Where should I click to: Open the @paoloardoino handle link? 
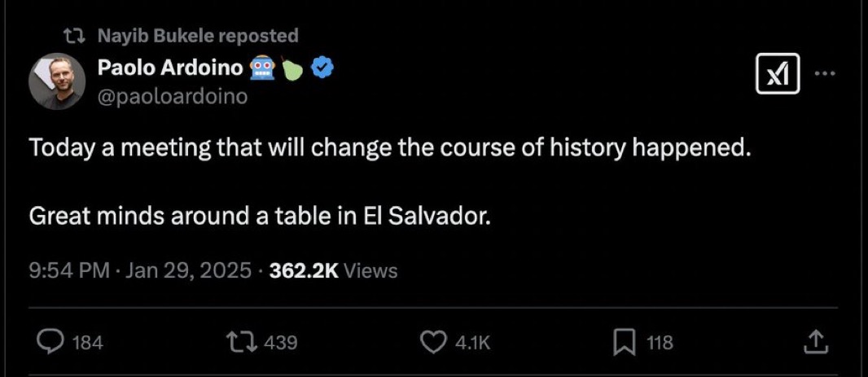click(173, 96)
